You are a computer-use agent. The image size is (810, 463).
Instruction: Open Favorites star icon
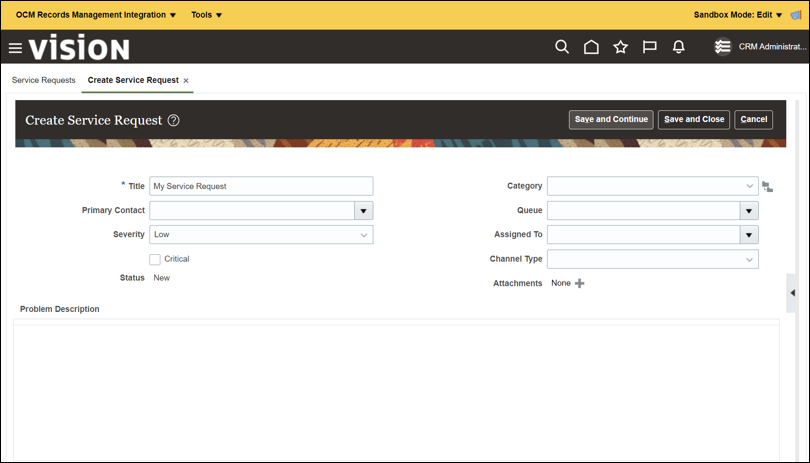pos(620,47)
